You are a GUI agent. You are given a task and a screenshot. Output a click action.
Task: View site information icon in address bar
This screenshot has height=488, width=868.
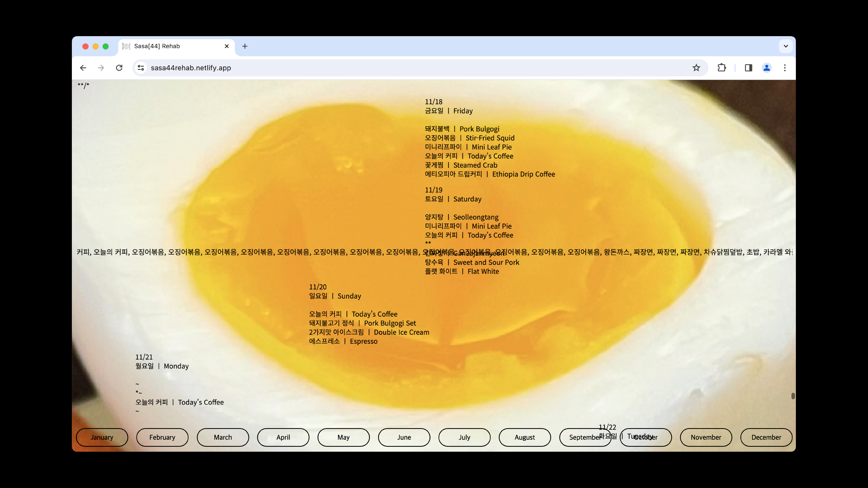click(x=141, y=68)
